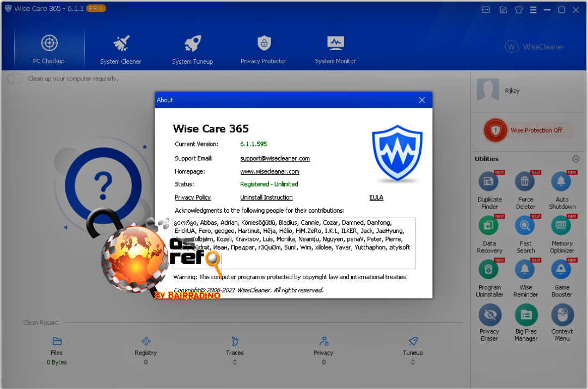The image size is (588, 389).
Task: Click the Rjkzy user avatar
Action: click(487, 90)
